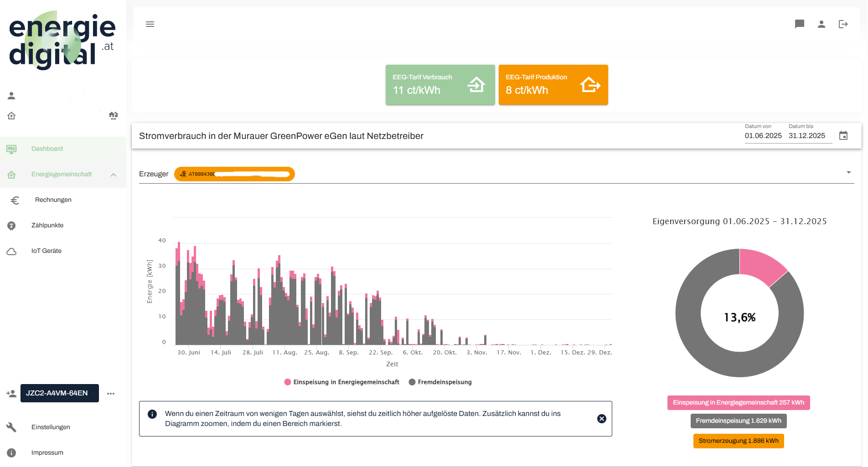868x467 pixels.
Task: Copy invite code JZC2-A4VM-64EN button
Action: click(59, 393)
